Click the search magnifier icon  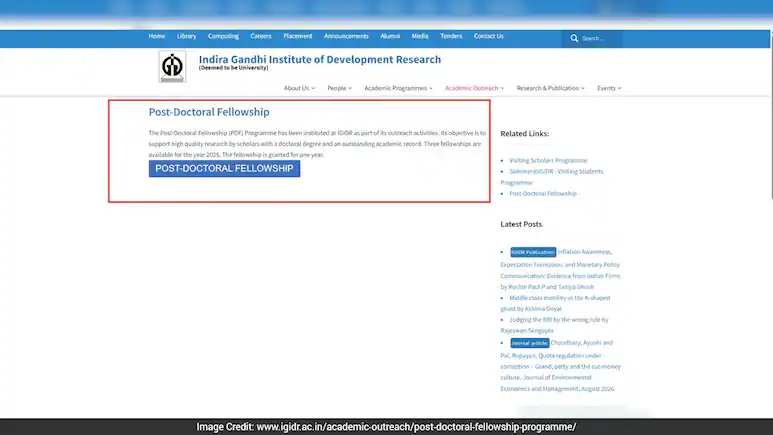click(574, 38)
